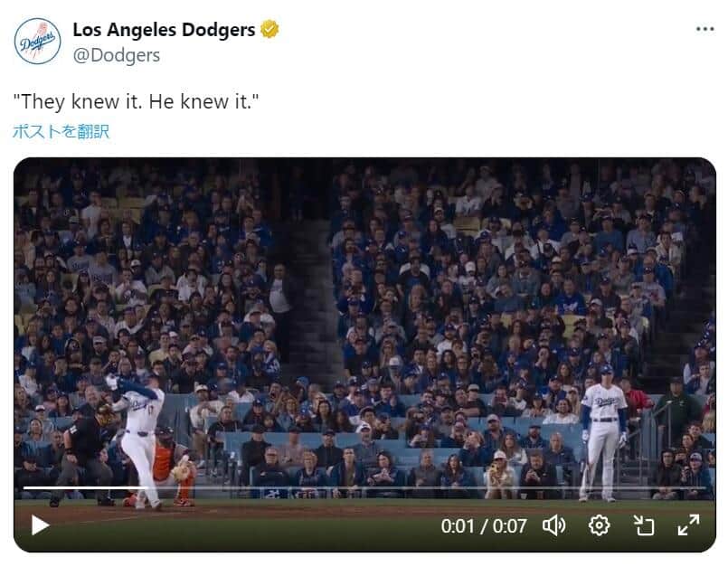Screen dimensions: 728x567
Task: Open the post's three-dot more menu
Action: click(x=704, y=29)
